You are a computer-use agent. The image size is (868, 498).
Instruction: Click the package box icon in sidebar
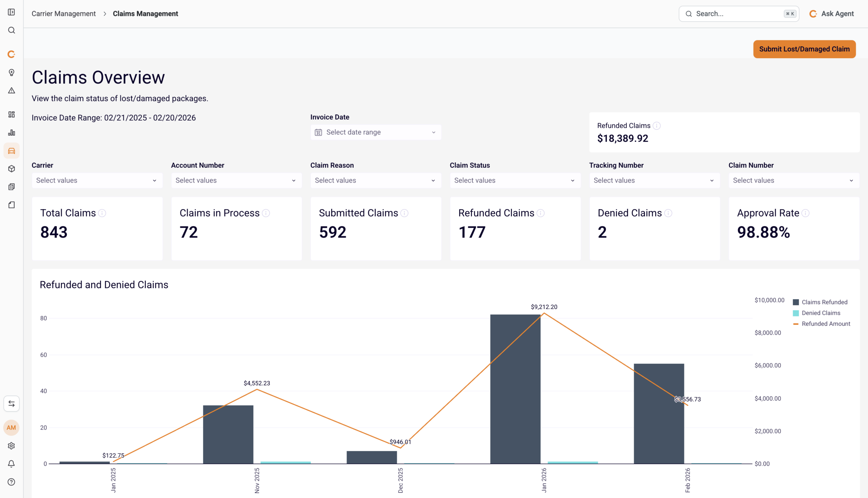[11, 169]
